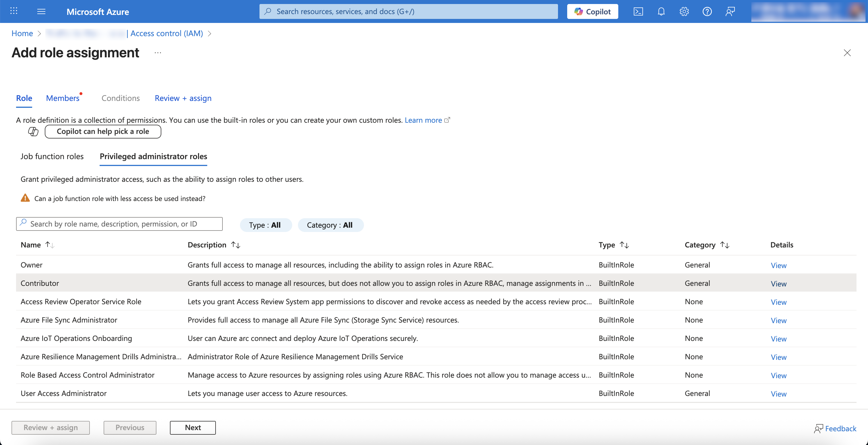Open the Category : All filter
The width and height of the screenshot is (868, 445).
330,225
